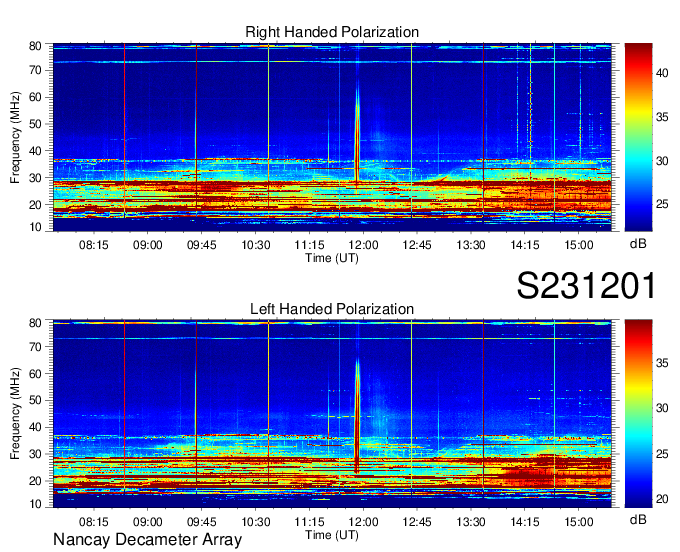Image resolution: width=680 pixels, height=552 pixels.
Task: Click the tall red burst near 12:00 in Left Handed spectrogram
Action: point(357,416)
